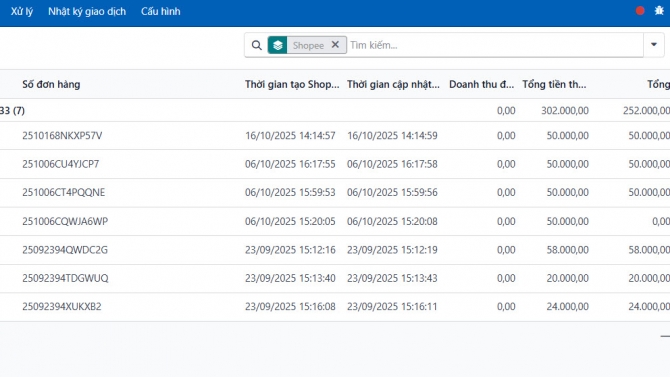The image size is (670, 377).
Task: Click update time 23/09/2025 15:16:11
Action: click(392, 307)
